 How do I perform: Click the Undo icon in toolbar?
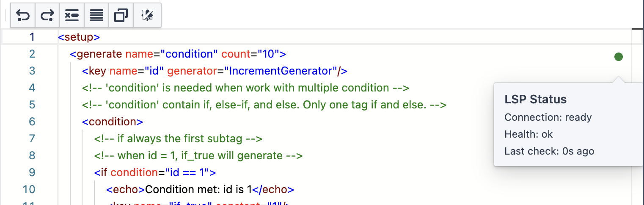tap(23, 16)
